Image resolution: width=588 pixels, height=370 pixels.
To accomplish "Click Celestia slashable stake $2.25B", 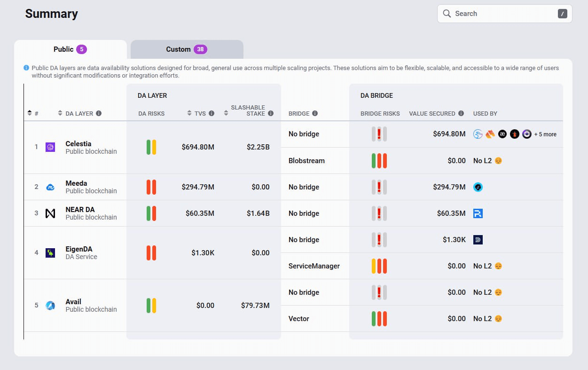I will tap(258, 147).
